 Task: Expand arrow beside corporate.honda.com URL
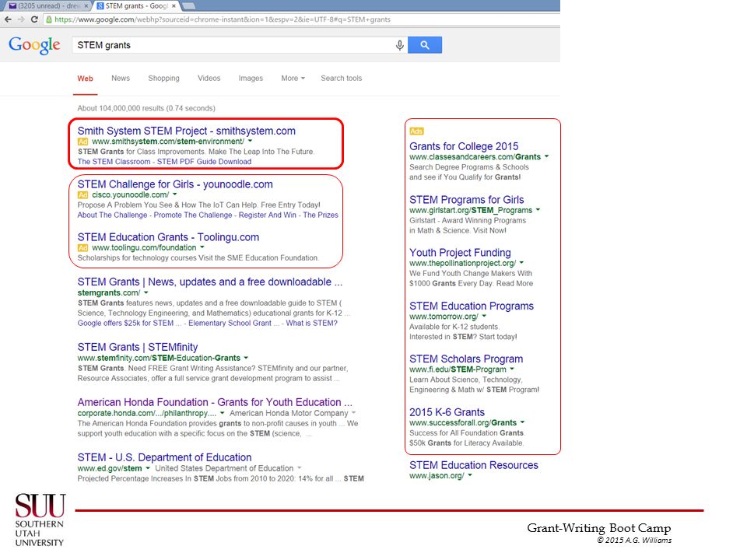pos(222,413)
